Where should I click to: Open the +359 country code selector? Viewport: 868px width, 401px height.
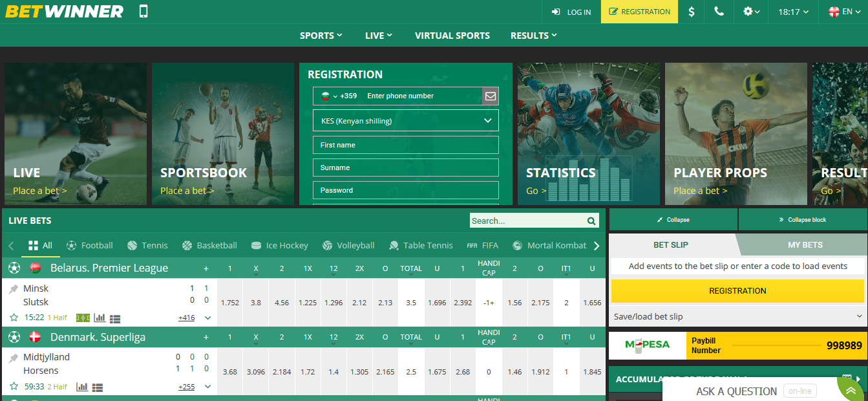click(x=339, y=96)
